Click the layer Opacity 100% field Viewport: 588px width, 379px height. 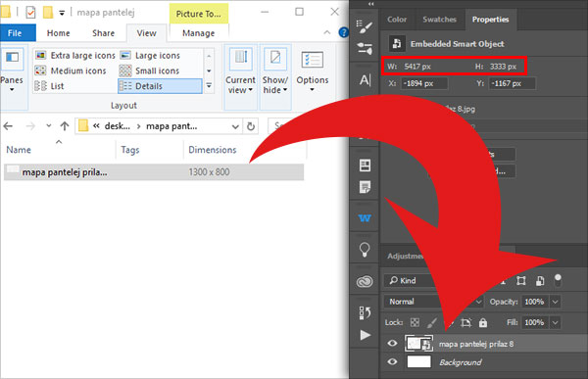coord(534,302)
